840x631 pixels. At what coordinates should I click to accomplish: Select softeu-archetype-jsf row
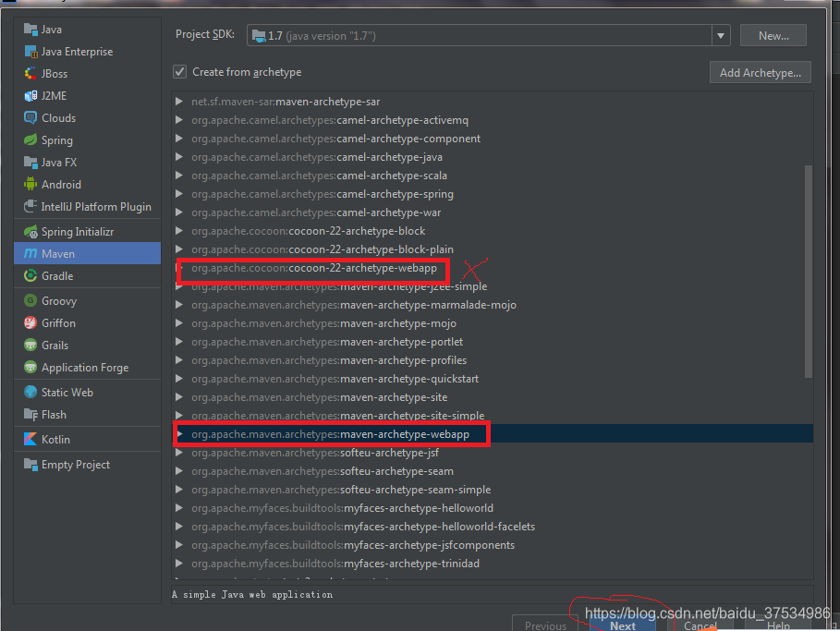pos(493,453)
